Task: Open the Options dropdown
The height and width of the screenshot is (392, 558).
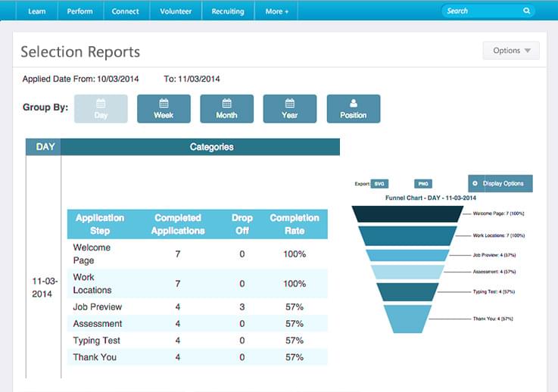Action: click(511, 51)
